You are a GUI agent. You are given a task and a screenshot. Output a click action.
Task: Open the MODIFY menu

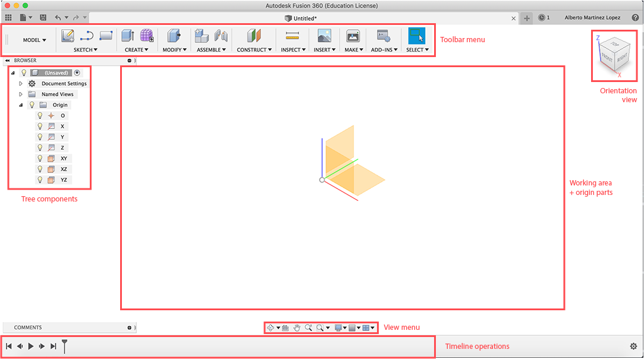tap(175, 50)
